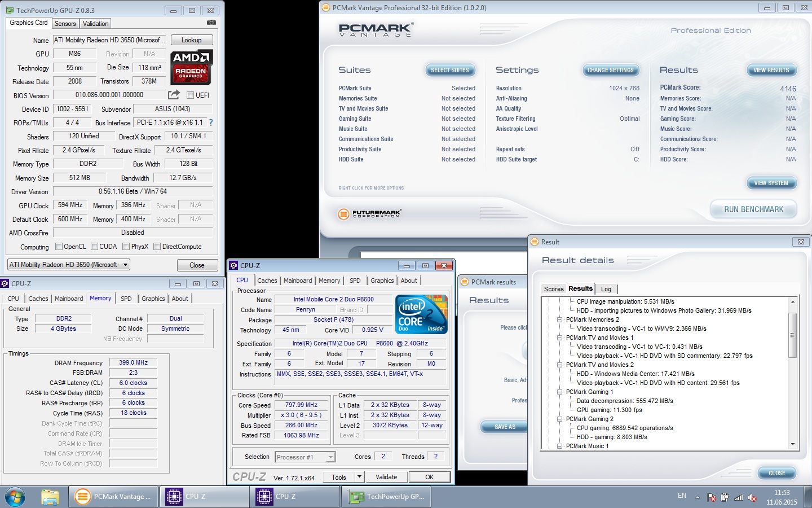Click the Intel Core 2 Duo logo
The height and width of the screenshot is (508, 812).
421,314
